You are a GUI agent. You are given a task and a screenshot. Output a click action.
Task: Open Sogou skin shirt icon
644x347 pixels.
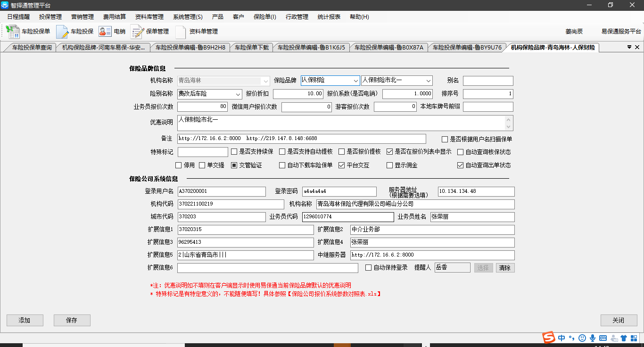[x=624, y=338]
